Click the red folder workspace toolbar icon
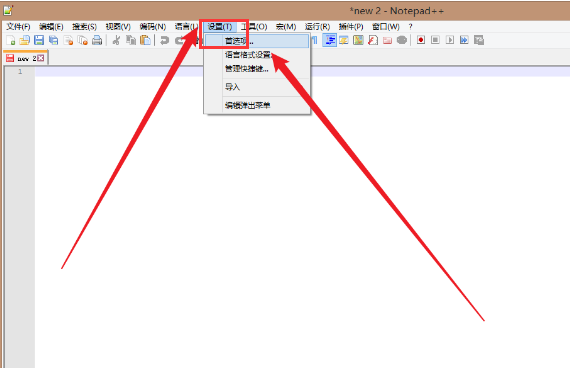This screenshot has width=570, height=368. coord(387,40)
